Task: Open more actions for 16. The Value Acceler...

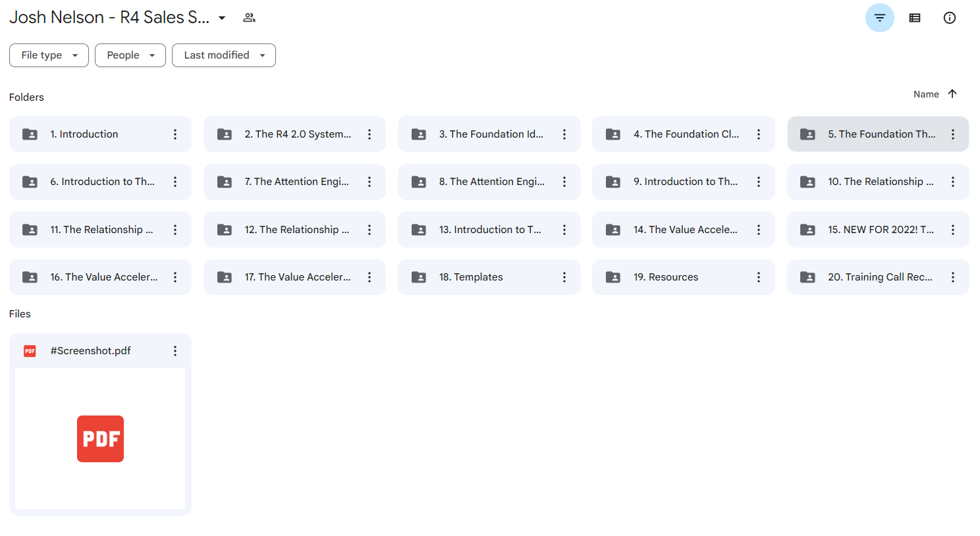Action: [175, 277]
